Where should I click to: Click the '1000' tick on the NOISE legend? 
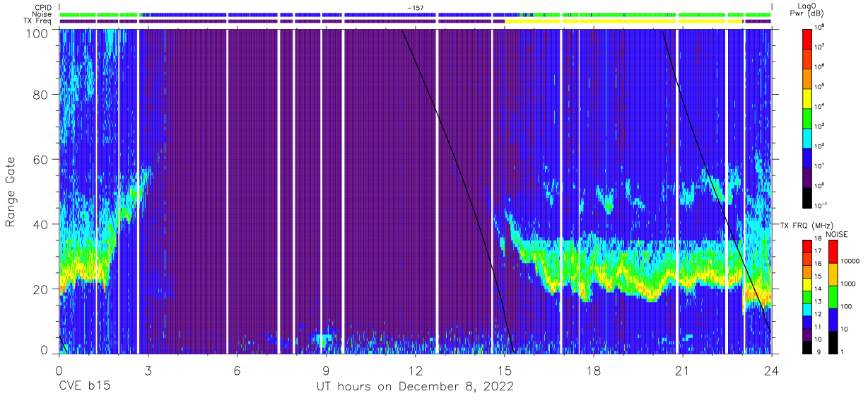(x=848, y=284)
